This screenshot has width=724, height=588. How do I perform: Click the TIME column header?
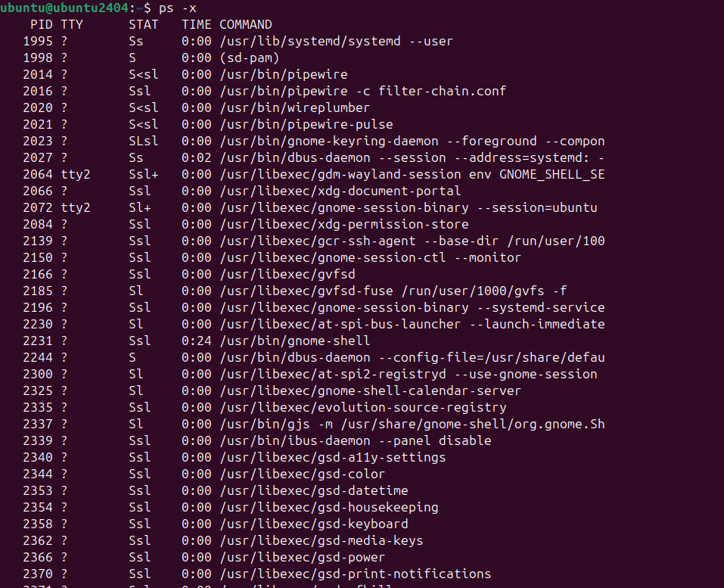197,24
